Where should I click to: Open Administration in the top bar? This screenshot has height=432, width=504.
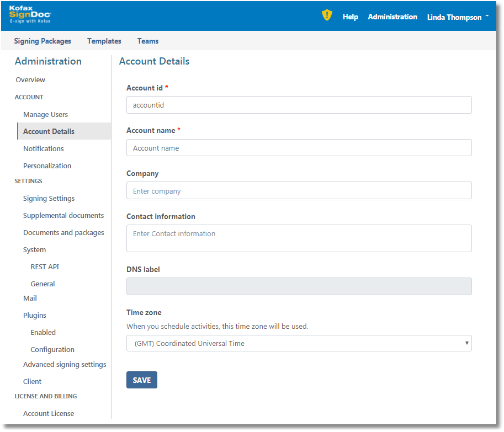[x=392, y=17]
